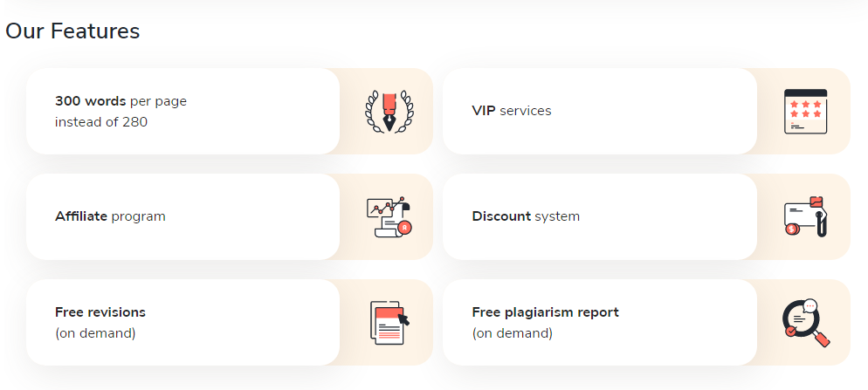The height and width of the screenshot is (390, 868).
Task: Click the affiliate chart and scroll icon
Action: 390,217
